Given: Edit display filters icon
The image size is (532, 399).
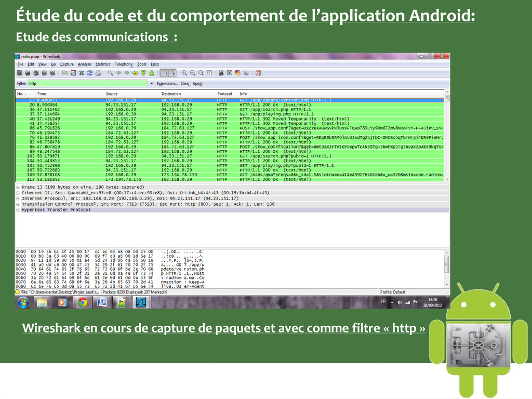Looking at the screenshot, I should point(229,73).
